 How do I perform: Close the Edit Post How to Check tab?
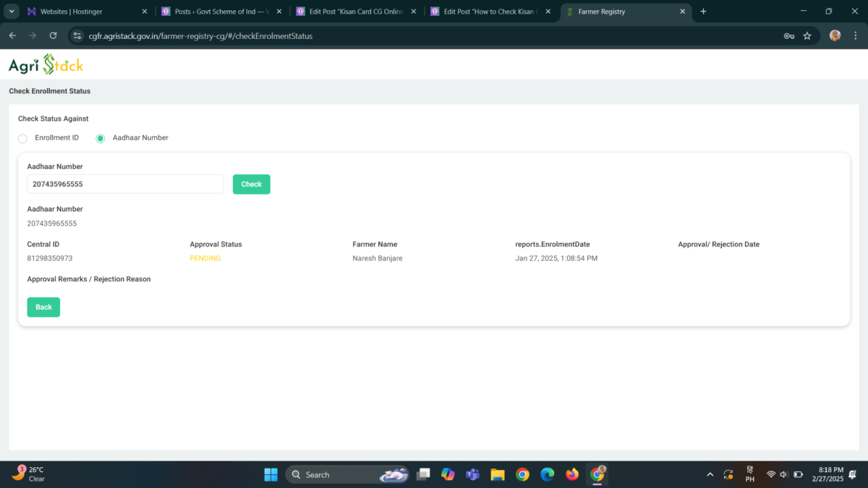click(548, 12)
